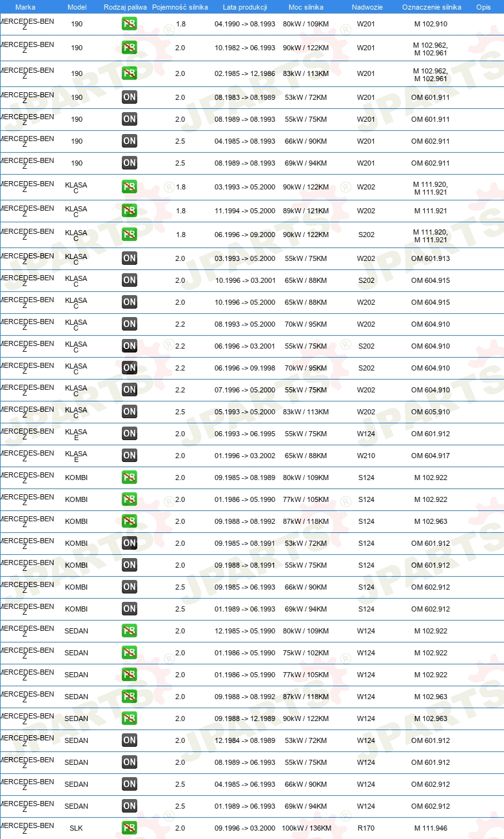Click PB icon in Klasa C 89kW / 121KM row
This screenshot has height=839, width=504.
pyautogui.click(x=130, y=211)
